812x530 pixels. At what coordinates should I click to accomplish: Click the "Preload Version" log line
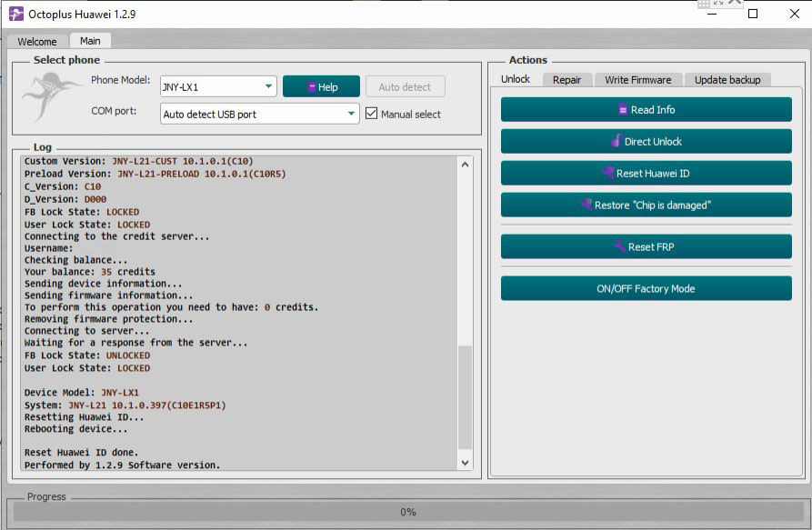pyautogui.click(x=155, y=174)
